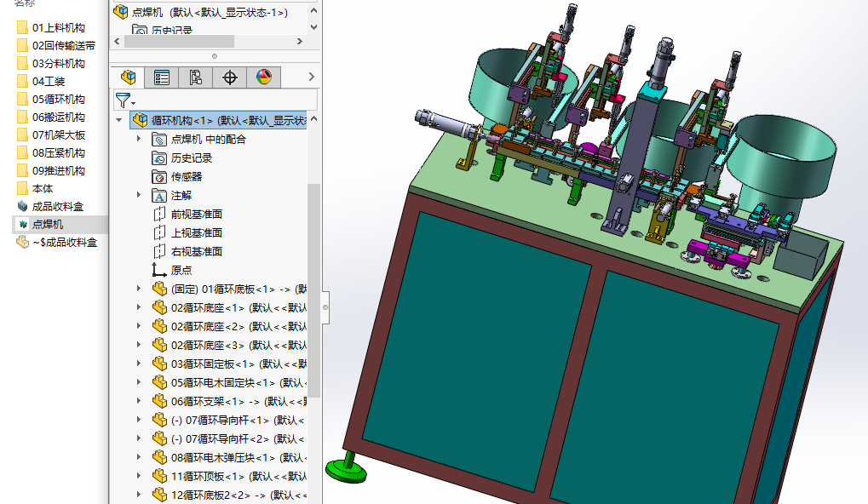
Task: Select the 点焊机 assembly file in file list
Action: (40, 224)
